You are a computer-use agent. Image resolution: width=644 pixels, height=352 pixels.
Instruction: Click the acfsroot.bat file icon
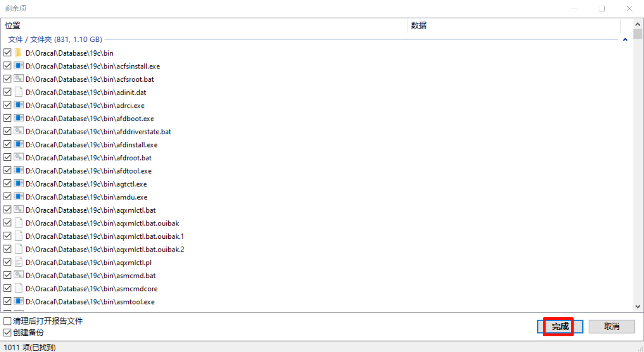tap(19, 79)
